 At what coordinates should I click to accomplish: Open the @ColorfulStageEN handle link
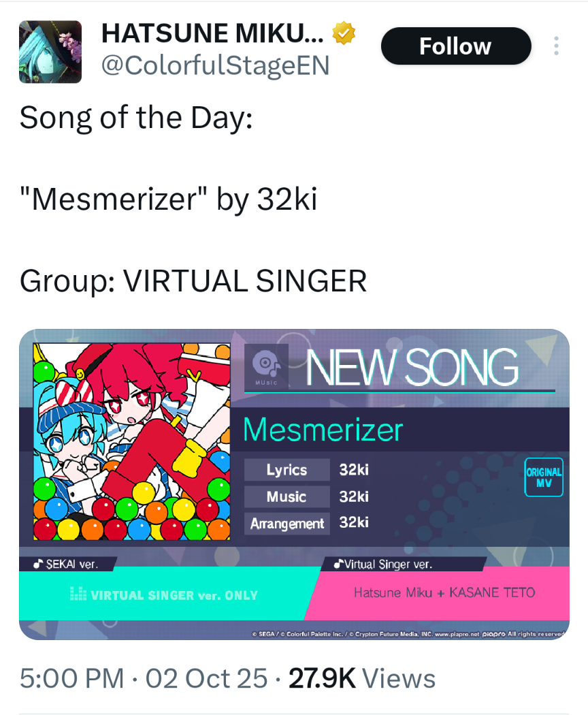[215, 65]
